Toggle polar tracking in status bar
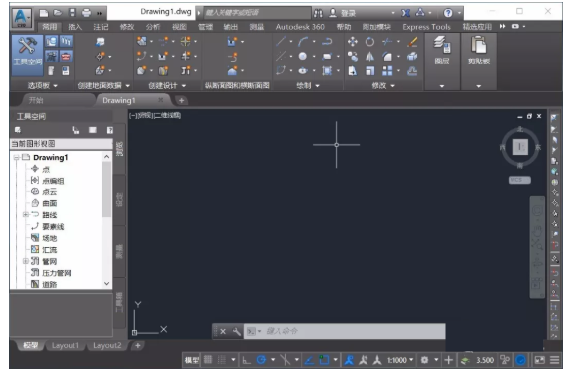This screenshot has height=372, width=588. click(261, 360)
